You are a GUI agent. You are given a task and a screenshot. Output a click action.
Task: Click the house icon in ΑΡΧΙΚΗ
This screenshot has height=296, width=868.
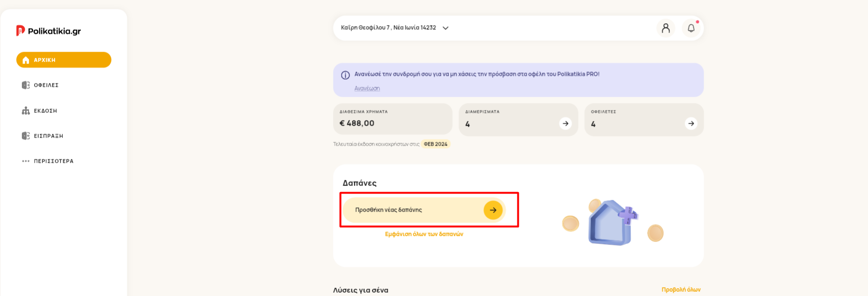point(26,60)
